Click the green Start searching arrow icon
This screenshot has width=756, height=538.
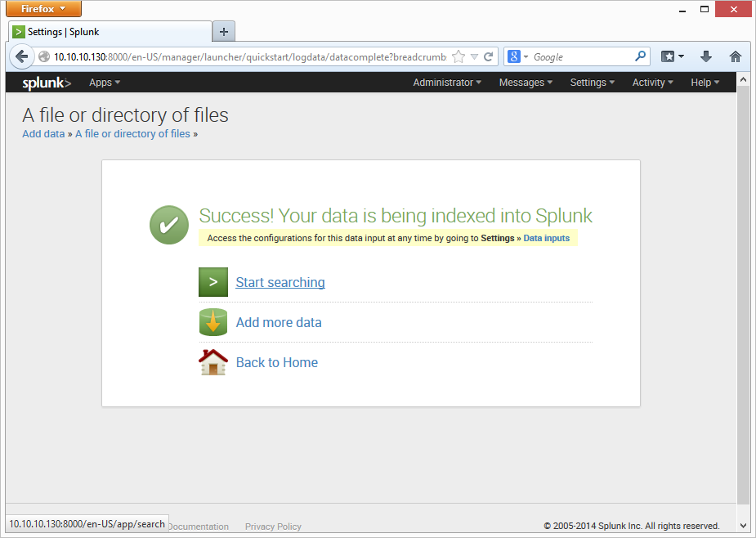[x=213, y=282]
